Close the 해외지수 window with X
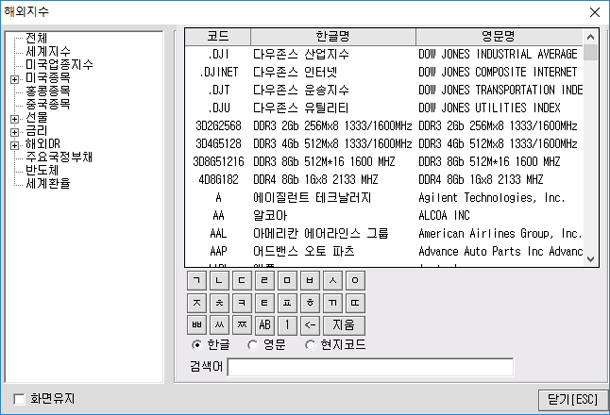This screenshot has width=610, height=415. tap(594, 12)
